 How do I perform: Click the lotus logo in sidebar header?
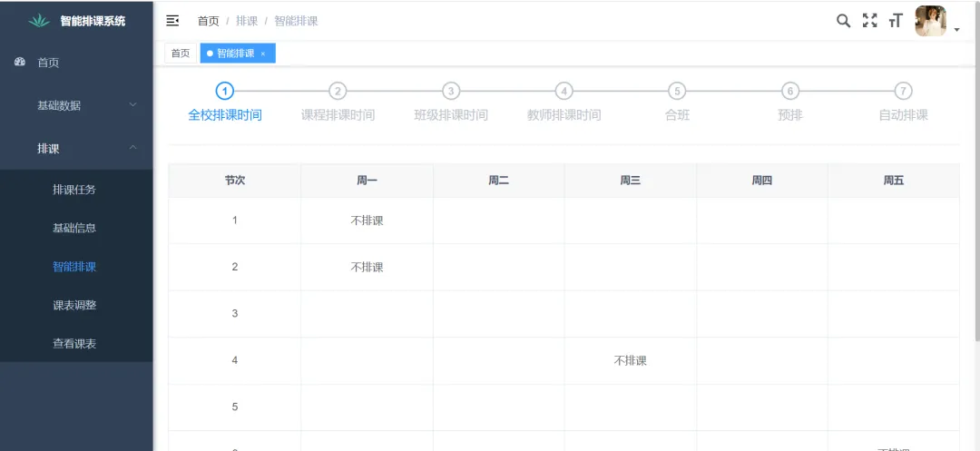pyautogui.click(x=39, y=21)
